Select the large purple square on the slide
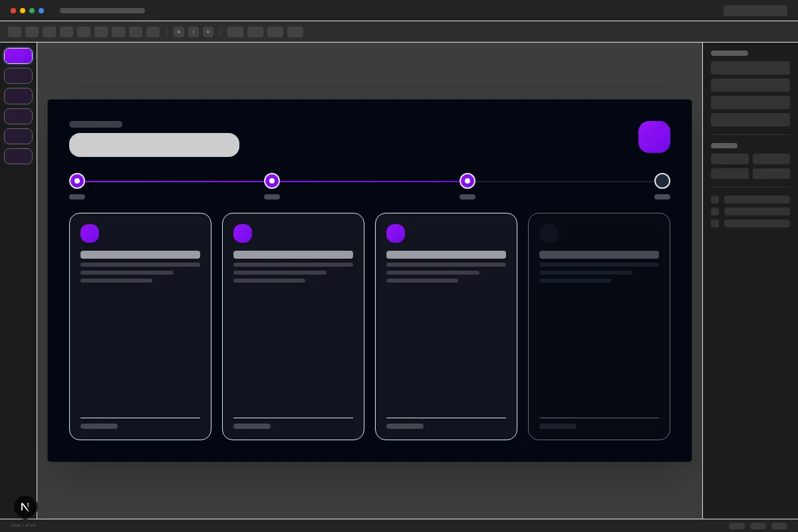The width and height of the screenshot is (798, 532). 654,137
